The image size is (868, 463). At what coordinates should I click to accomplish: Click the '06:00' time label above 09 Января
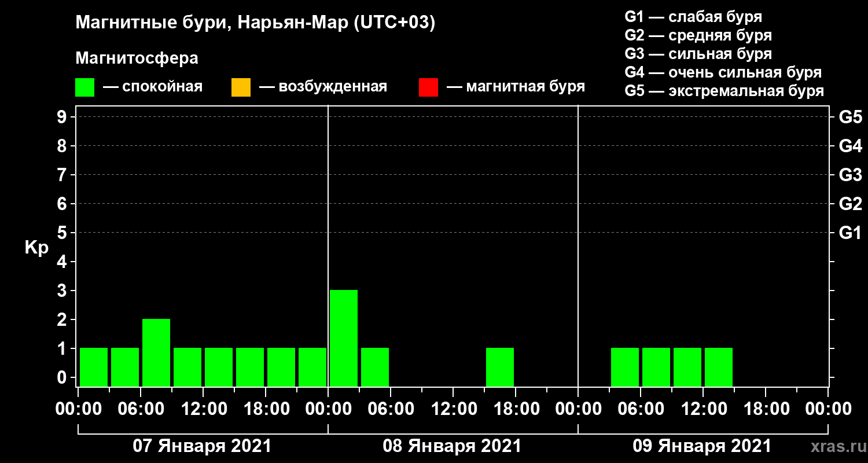click(x=641, y=409)
